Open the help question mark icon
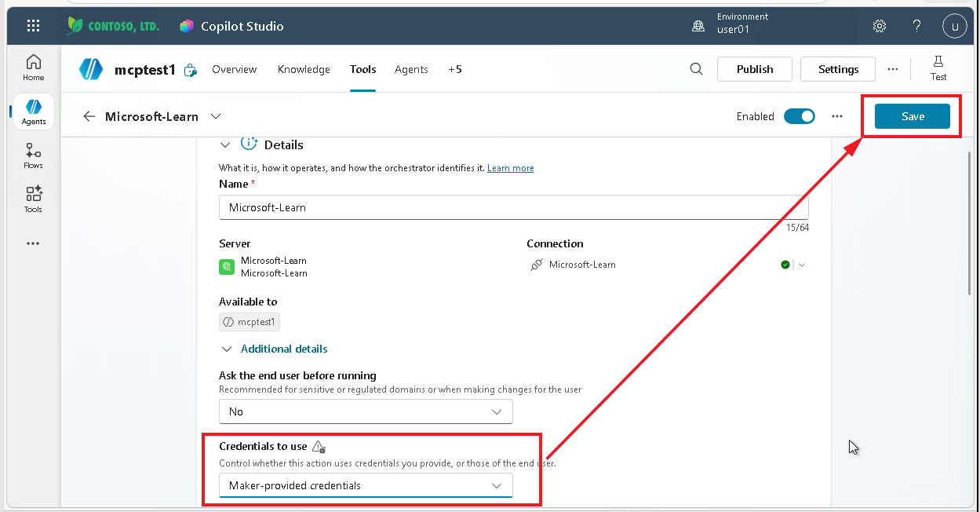980x512 pixels. click(x=916, y=26)
